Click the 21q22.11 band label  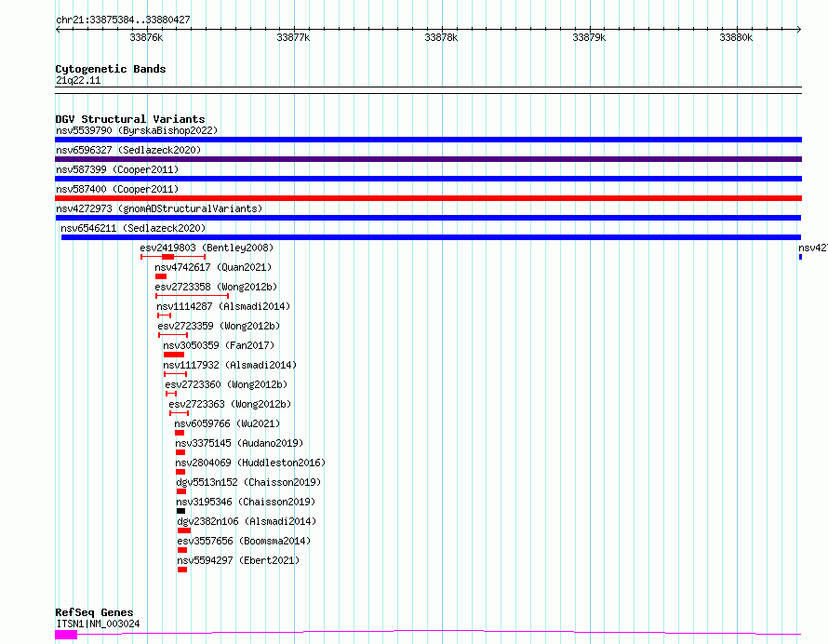[x=78, y=80]
